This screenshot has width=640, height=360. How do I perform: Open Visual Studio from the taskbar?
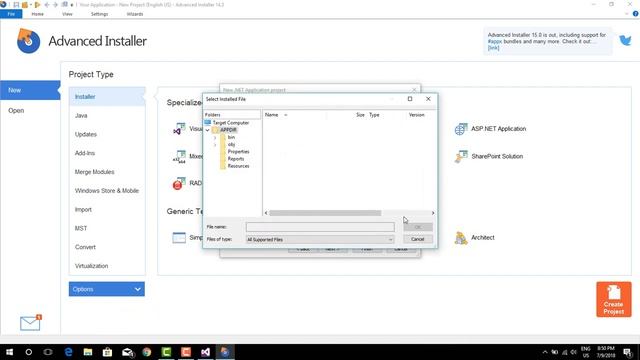(205, 352)
